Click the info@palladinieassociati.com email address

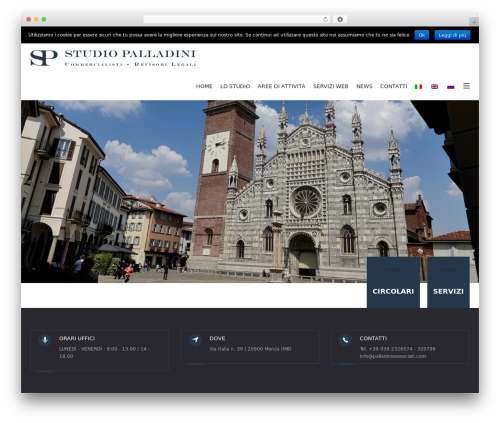pos(393,356)
